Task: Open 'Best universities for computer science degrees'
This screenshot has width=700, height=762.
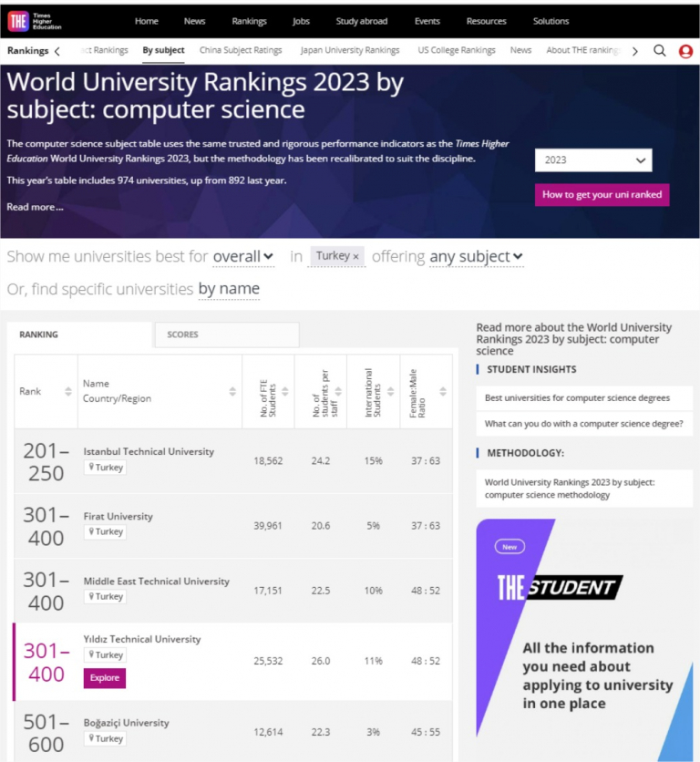Action: 584,398
